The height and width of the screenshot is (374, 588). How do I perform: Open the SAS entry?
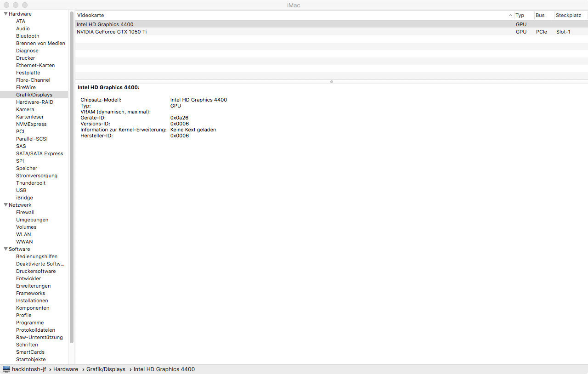(21, 146)
